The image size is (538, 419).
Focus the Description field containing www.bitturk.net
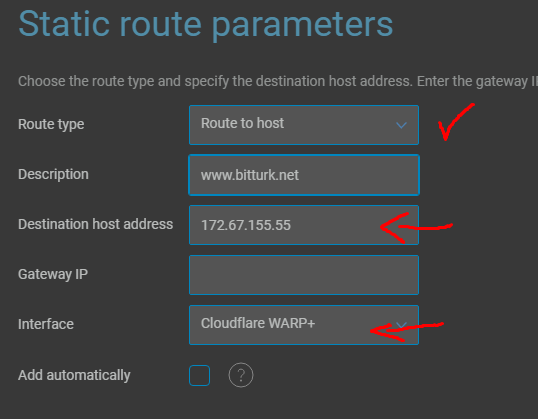304,175
